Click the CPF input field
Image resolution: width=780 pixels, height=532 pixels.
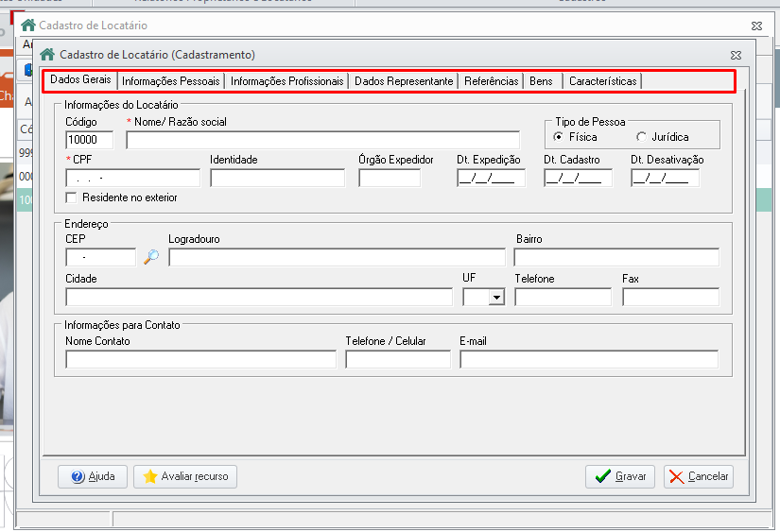[132, 178]
